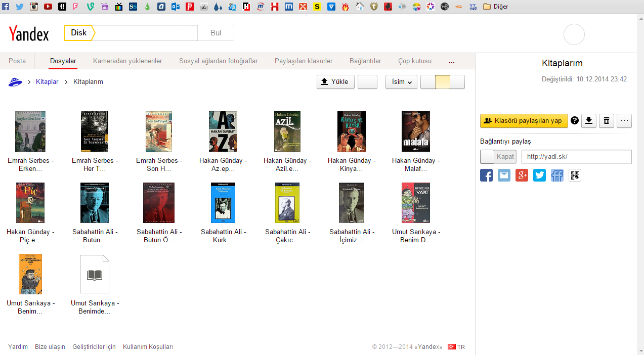The width and height of the screenshot is (644, 355).
Task: Open the Çöp kutusu tab
Action: point(415,61)
